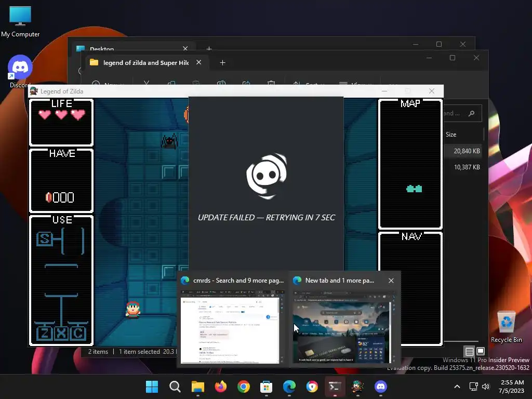Image resolution: width=532 pixels, height=399 pixels.
Task: Switch Explorer to large icons view
Action: click(x=481, y=351)
